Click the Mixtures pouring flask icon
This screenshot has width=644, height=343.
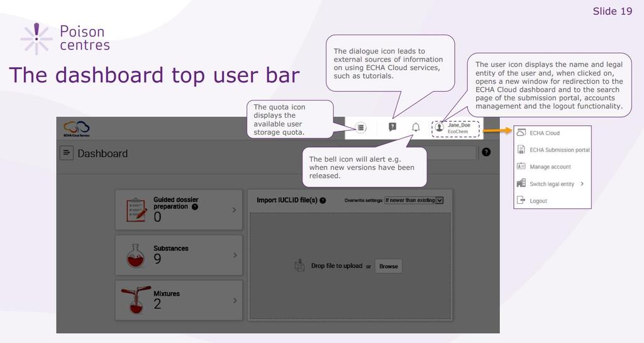[x=136, y=300]
